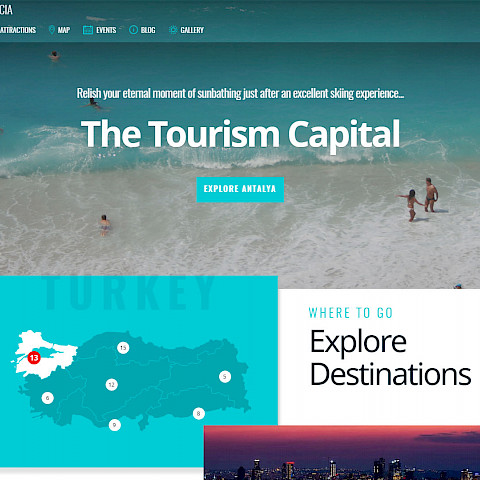480x480 pixels.
Task: Open the Blog navigation link
Action: pyautogui.click(x=148, y=30)
